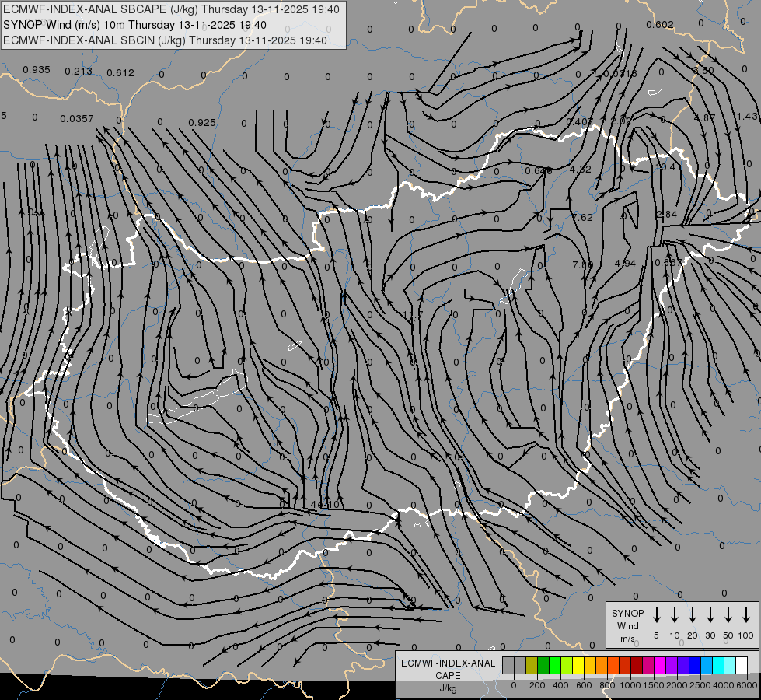The image size is (761, 700).
Task: Select the bright magenta CAPE legend swatch
Action: click(660, 666)
